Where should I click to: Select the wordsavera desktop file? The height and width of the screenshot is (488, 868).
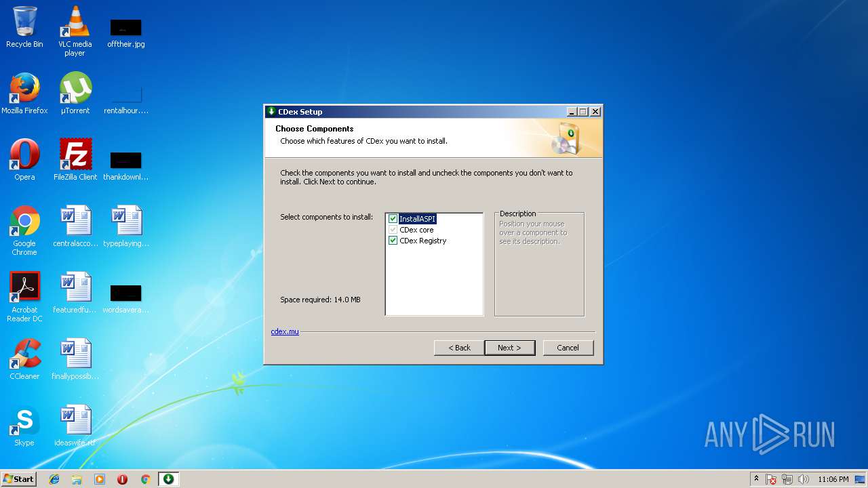(x=126, y=299)
